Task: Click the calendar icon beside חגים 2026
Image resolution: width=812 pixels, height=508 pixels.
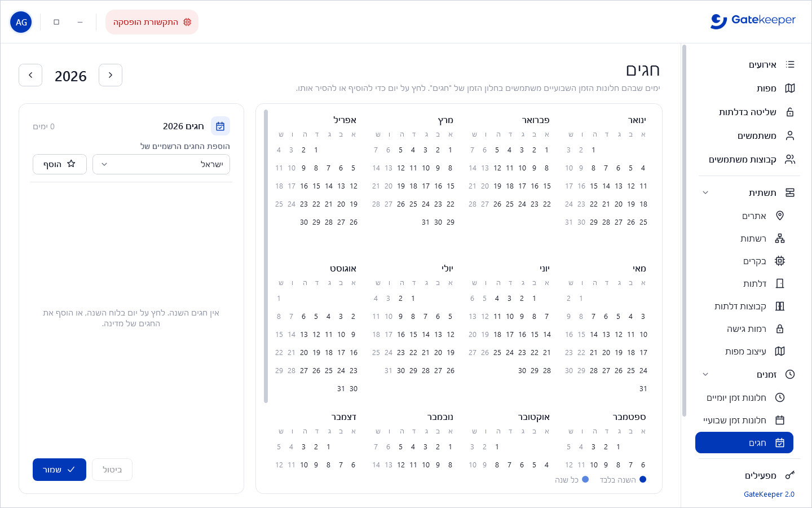Action: click(x=220, y=126)
